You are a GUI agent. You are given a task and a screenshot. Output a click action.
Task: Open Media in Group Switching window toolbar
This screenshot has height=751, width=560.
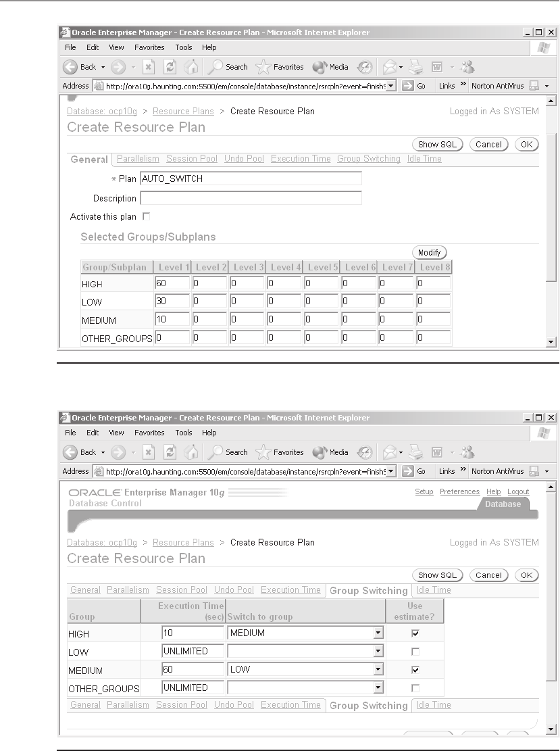point(330,452)
